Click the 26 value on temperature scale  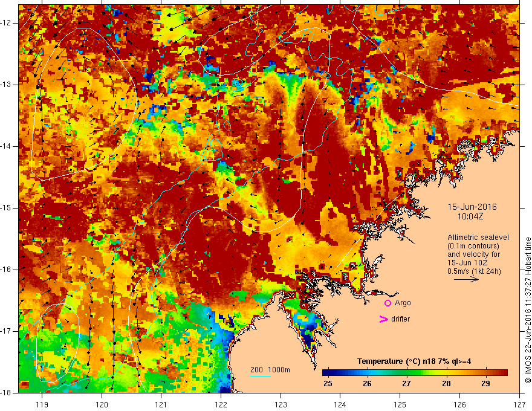pyautogui.click(x=367, y=384)
